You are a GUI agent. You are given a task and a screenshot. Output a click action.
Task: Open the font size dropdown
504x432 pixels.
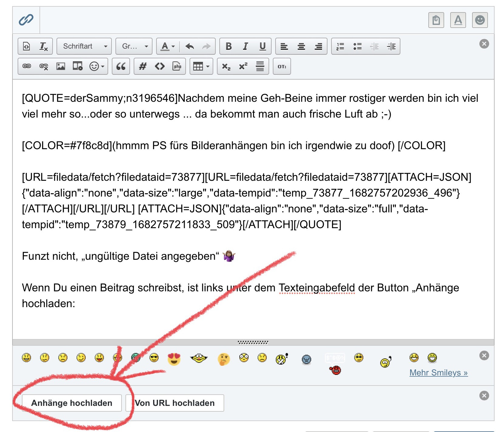click(x=134, y=46)
